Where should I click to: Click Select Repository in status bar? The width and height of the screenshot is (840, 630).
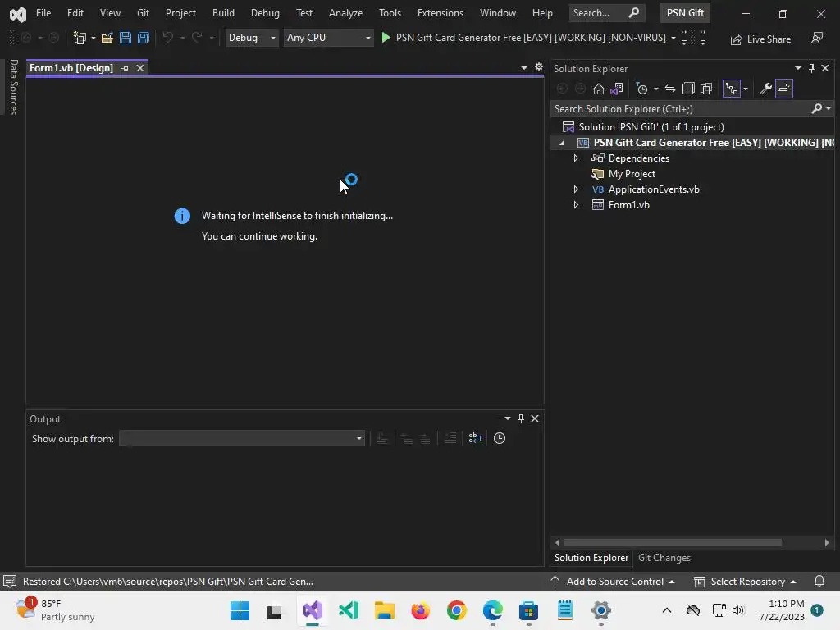coord(745,582)
